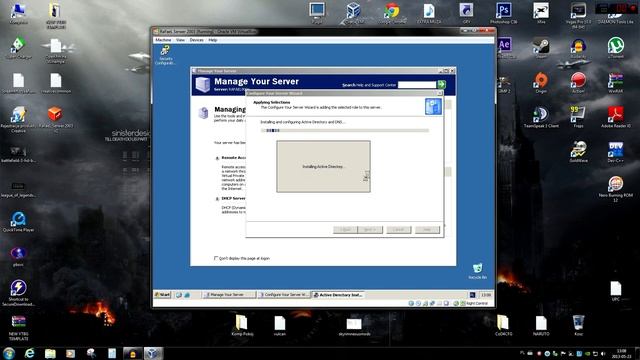
Task: Open the Machine menu in VirtualBox
Action: (x=163, y=40)
